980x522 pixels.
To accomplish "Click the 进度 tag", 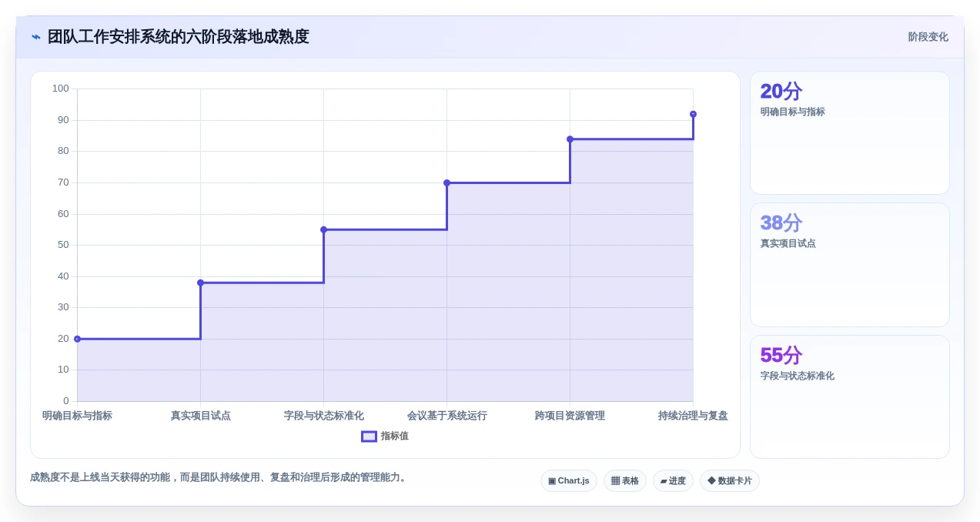I will point(673,480).
